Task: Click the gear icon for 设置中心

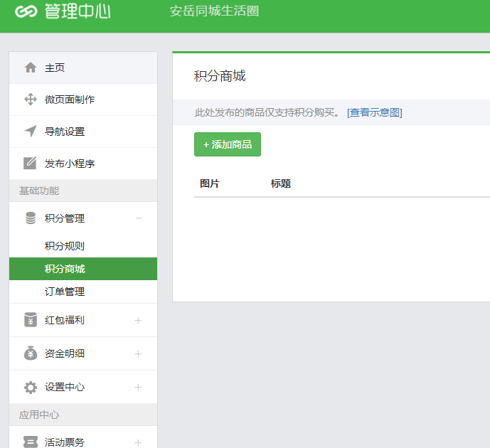Action: pos(31,388)
